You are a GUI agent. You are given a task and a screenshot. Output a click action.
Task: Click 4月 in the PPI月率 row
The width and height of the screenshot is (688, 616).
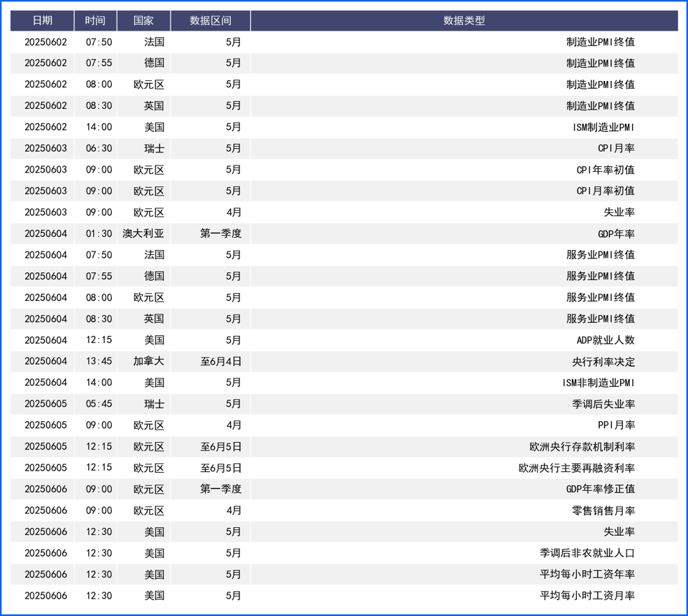click(234, 425)
